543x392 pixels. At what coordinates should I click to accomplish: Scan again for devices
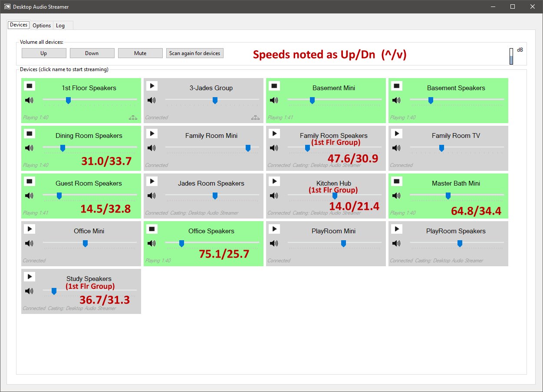tap(195, 53)
